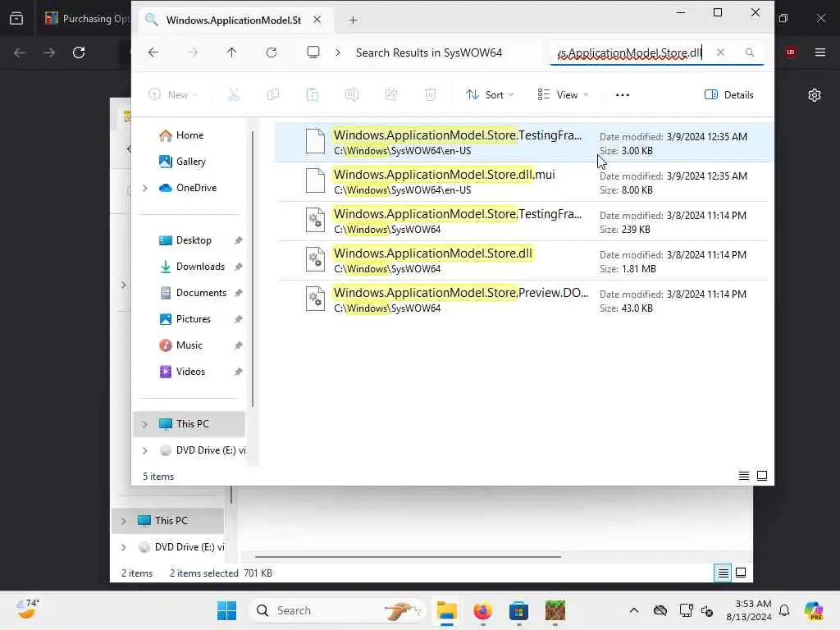Image resolution: width=840 pixels, height=630 pixels.
Task: Open the Documents quick access folder
Action: tap(201, 293)
